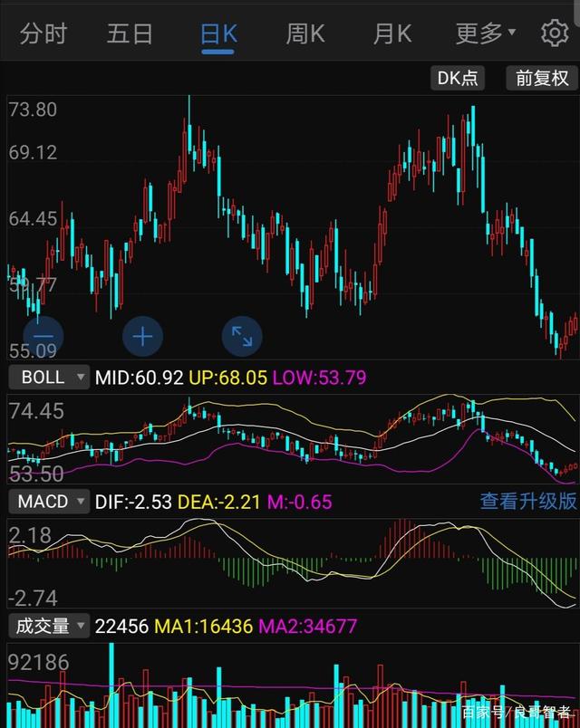
Task: Click the UP:68.05 value
Action: [227, 378]
